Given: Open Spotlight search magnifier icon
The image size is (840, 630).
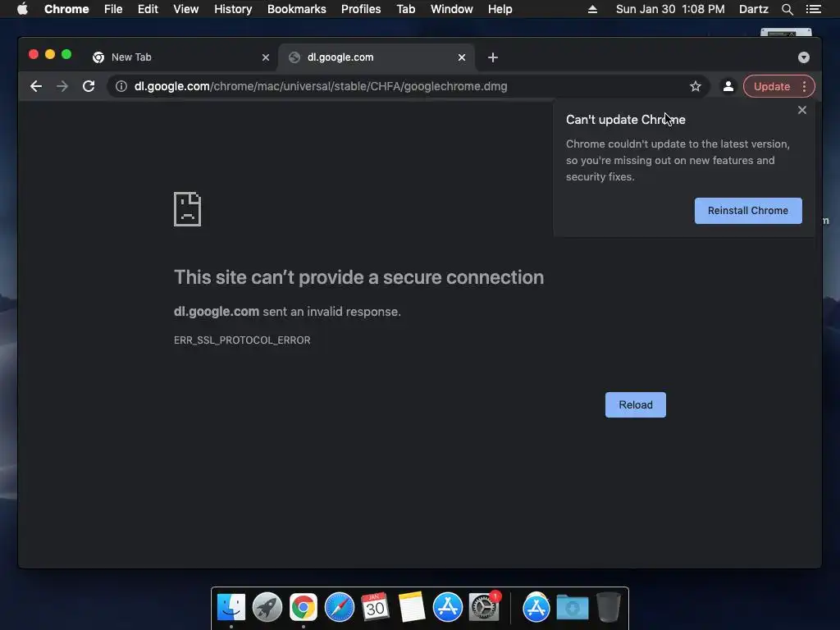Looking at the screenshot, I should (787, 9).
